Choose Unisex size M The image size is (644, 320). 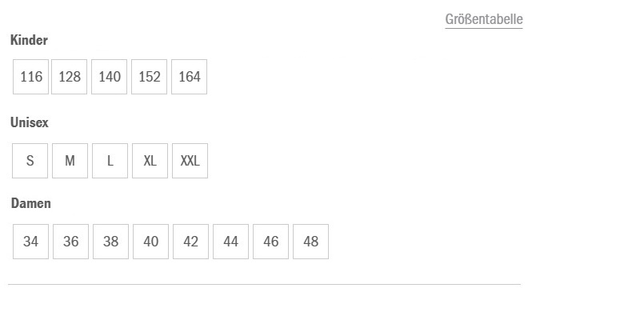pos(70,161)
